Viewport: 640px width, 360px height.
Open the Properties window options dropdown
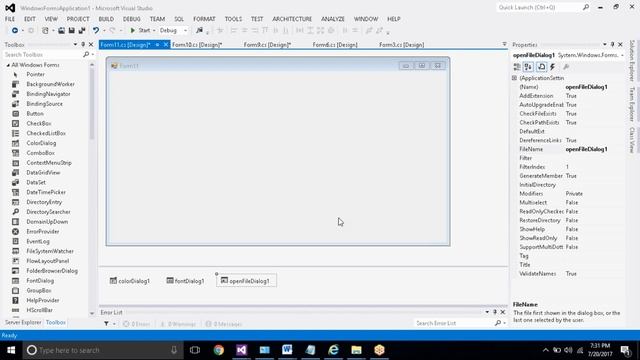[604, 44]
